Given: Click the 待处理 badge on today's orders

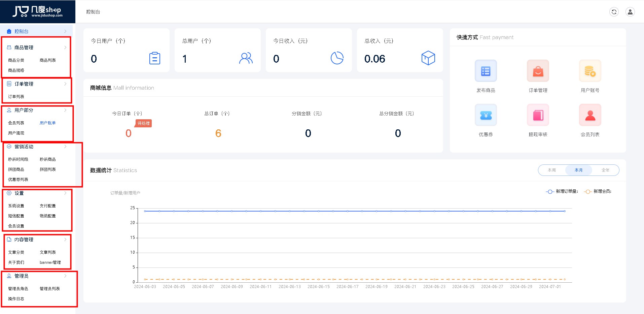Looking at the screenshot, I should click(144, 123).
